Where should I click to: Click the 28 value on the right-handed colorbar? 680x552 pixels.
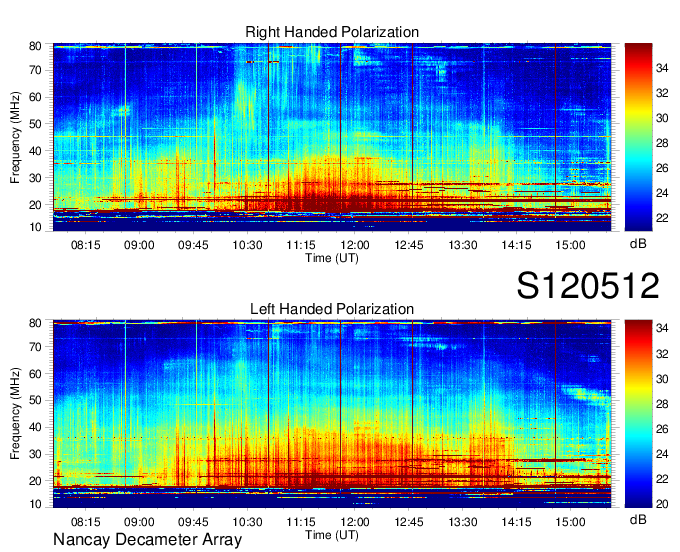pyautogui.click(x=662, y=143)
